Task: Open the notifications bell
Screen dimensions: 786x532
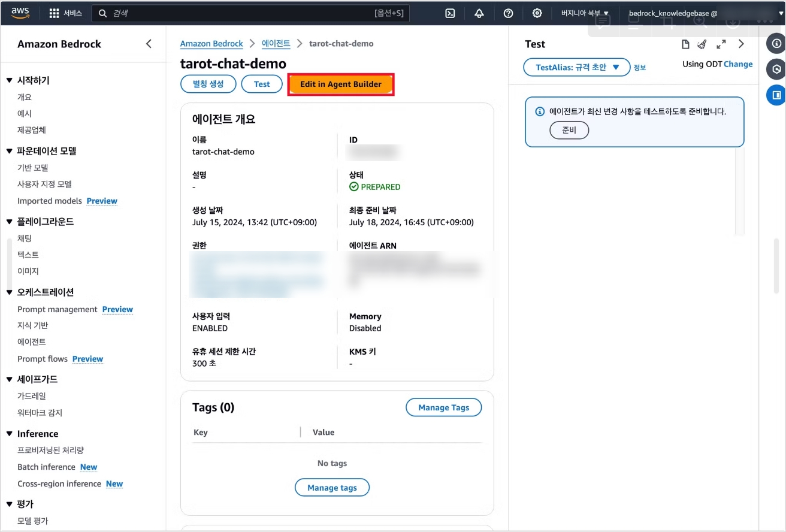Action: [x=479, y=13]
